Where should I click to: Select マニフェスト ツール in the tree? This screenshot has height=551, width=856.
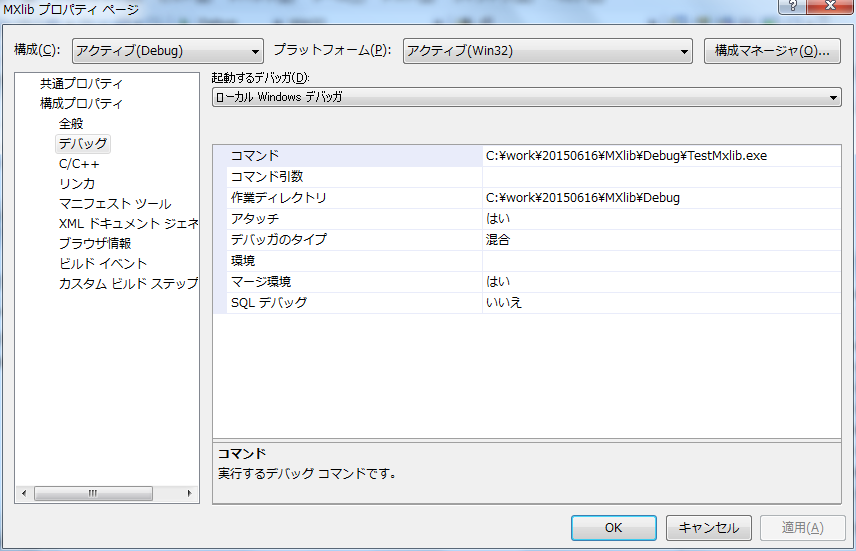click(x=114, y=204)
